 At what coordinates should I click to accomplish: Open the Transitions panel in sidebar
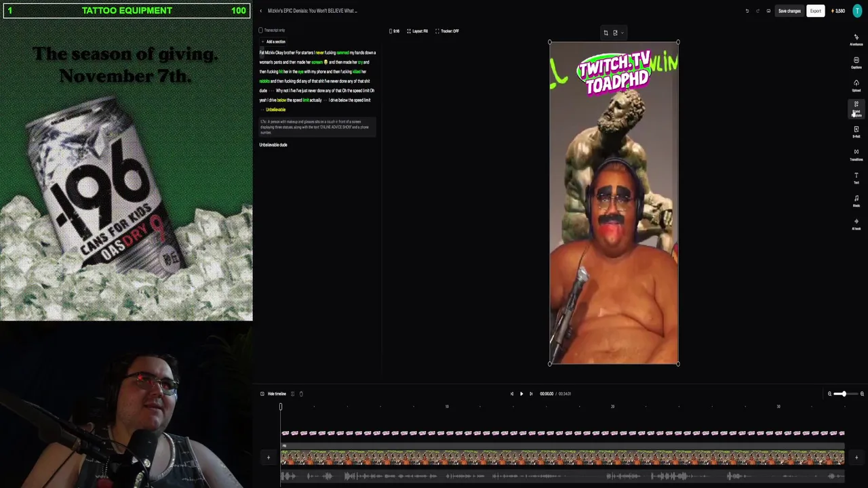click(856, 155)
